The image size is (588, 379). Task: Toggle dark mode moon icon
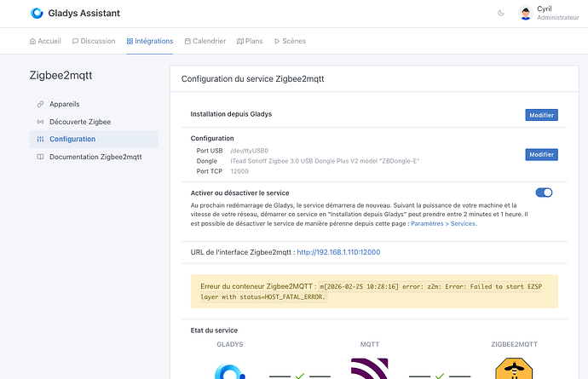[x=500, y=13]
